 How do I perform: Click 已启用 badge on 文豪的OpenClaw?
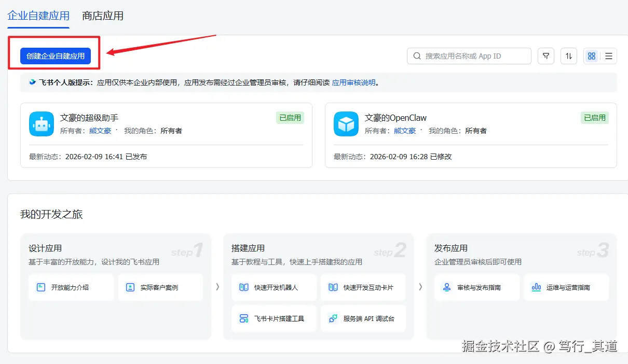click(x=595, y=118)
